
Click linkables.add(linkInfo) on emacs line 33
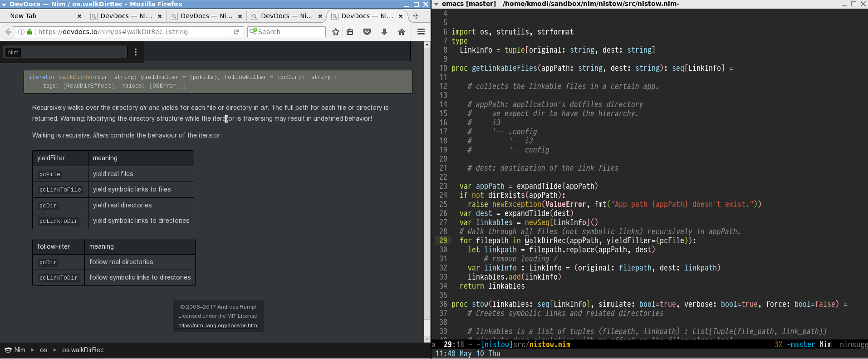coord(515,277)
